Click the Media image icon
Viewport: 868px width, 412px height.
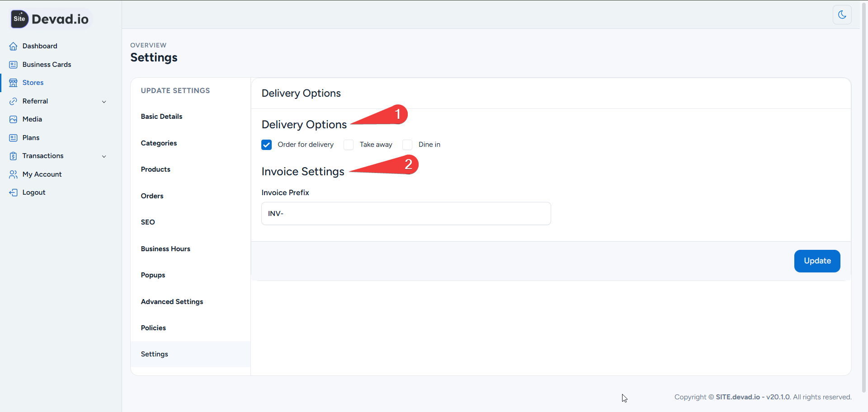click(x=13, y=119)
